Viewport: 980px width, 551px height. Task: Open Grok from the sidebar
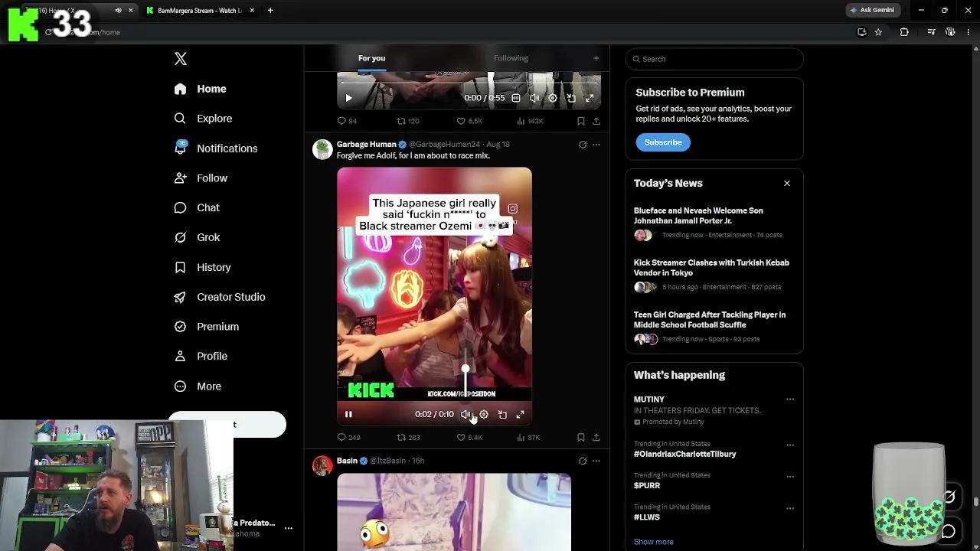point(197,237)
